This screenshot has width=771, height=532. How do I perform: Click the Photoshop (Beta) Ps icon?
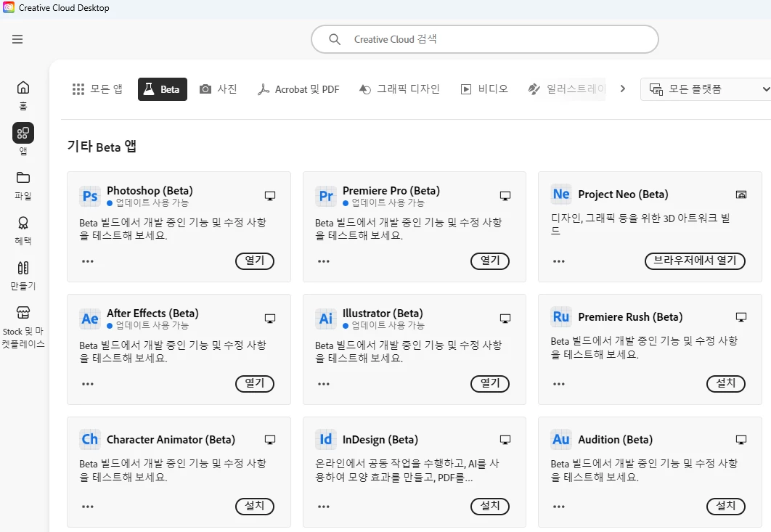pyautogui.click(x=90, y=196)
